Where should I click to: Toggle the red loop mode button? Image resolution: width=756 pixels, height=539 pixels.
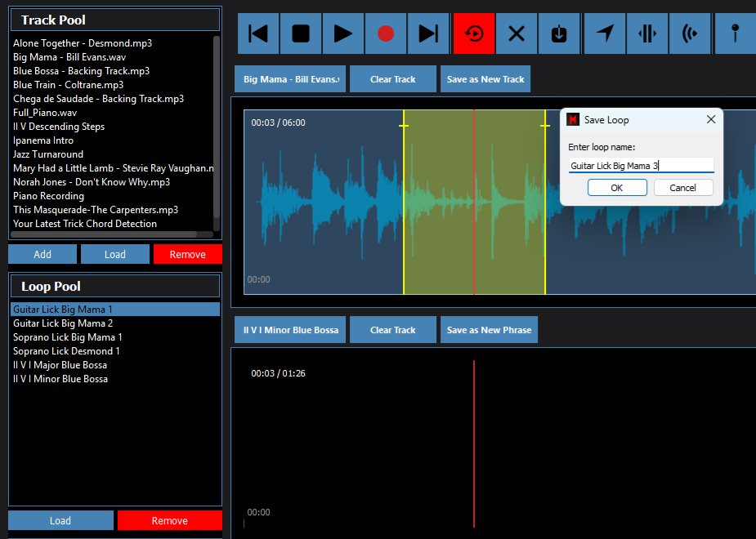click(x=474, y=33)
